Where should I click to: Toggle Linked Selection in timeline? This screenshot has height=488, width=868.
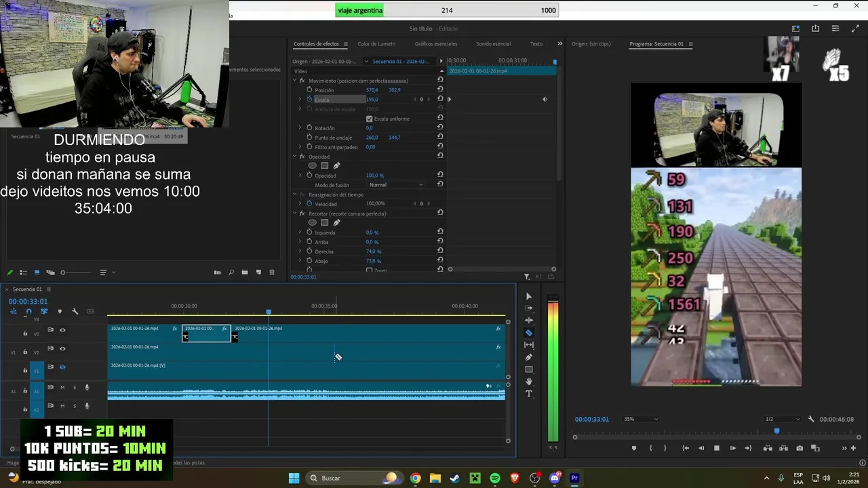44,312
